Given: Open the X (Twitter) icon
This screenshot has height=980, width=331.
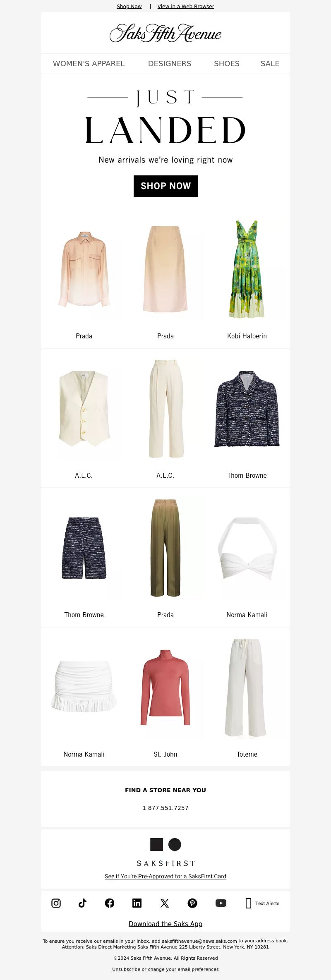Looking at the screenshot, I should 165,903.
